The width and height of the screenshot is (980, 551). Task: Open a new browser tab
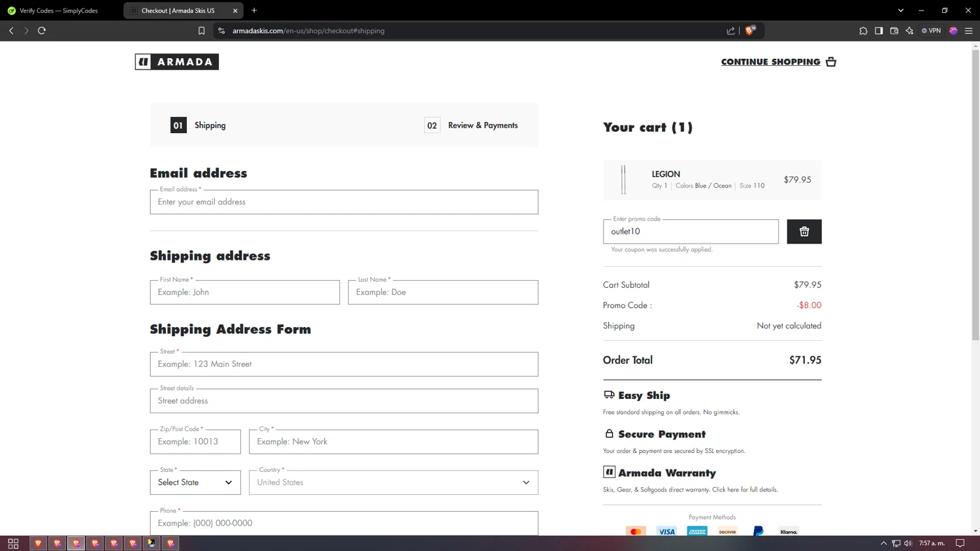[254, 10]
